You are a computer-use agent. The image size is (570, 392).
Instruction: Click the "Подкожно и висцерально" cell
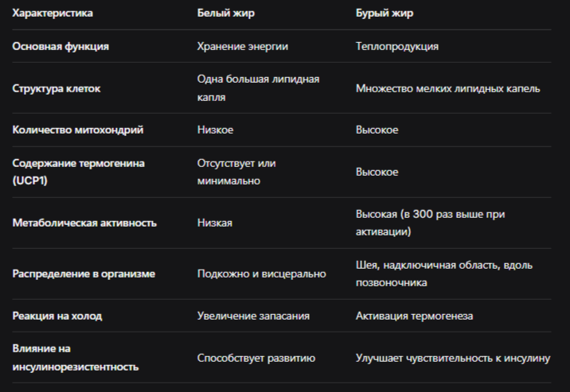click(x=261, y=274)
